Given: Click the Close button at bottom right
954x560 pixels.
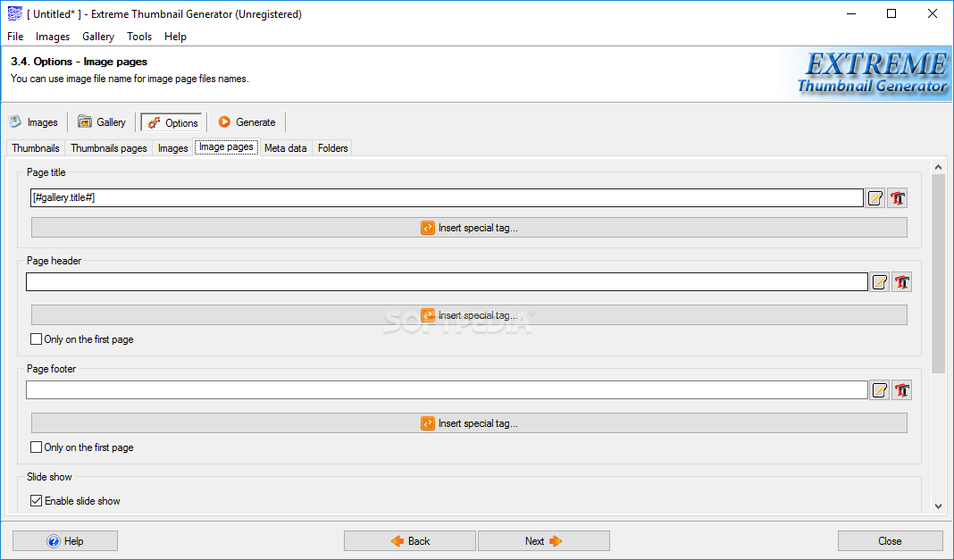Looking at the screenshot, I should tap(890, 541).
